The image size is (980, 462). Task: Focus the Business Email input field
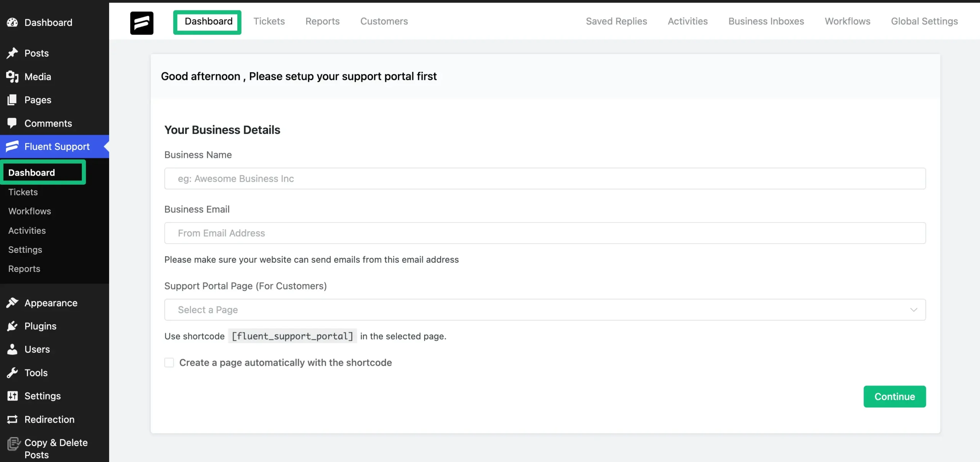pyautogui.click(x=545, y=233)
